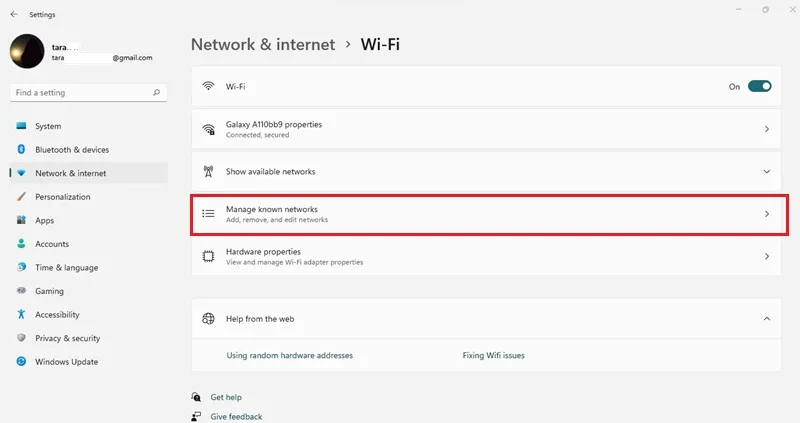800x423 pixels.
Task: Click the Privacy & security shield icon
Action: click(21, 338)
